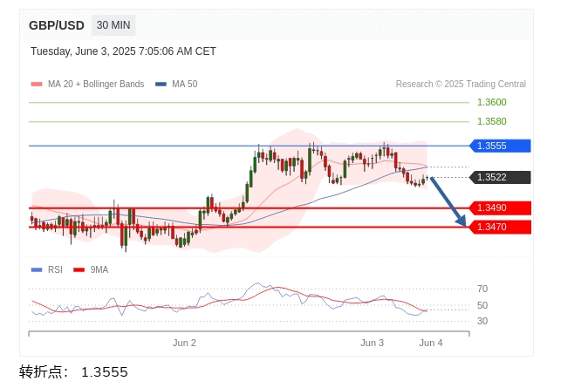Click the red 1.3470 support price tag
The width and height of the screenshot is (588, 388).
[x=500, y=228]
